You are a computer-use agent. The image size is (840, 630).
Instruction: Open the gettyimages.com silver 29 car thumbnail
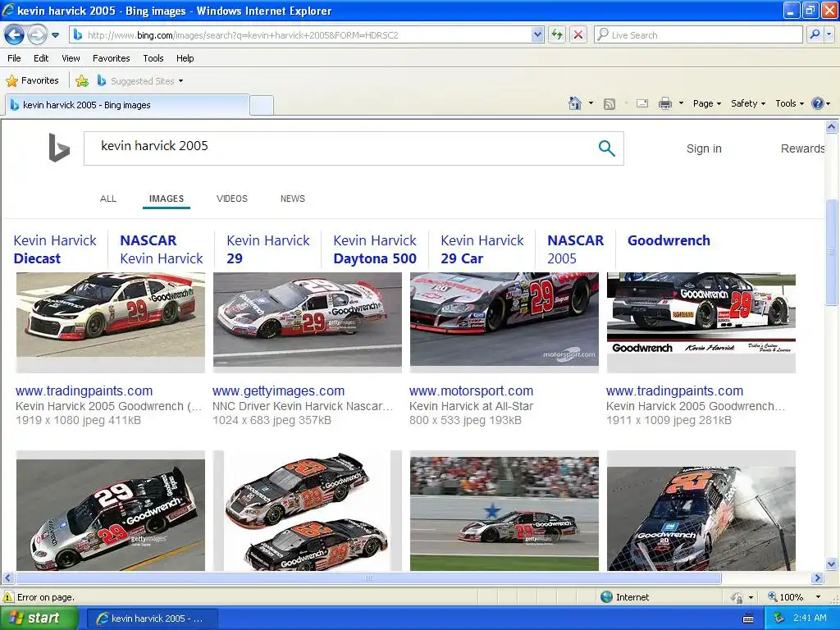[x=308, y=320]
